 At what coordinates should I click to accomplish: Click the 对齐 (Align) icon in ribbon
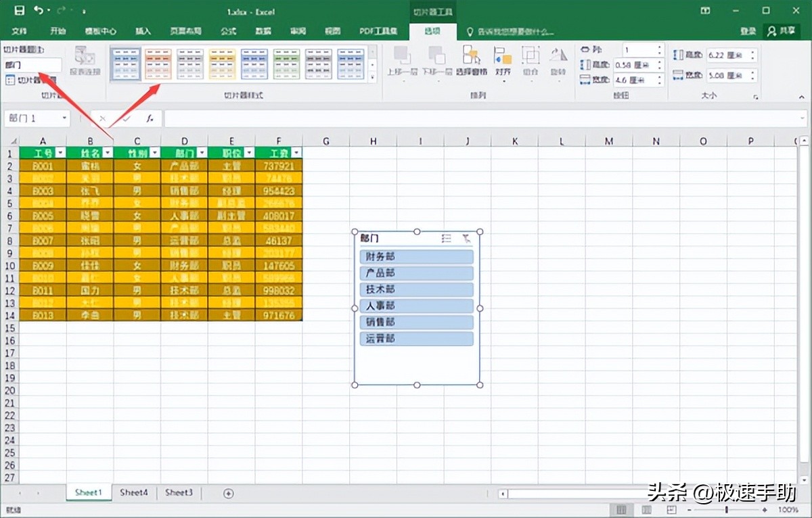[x=503, y=58]
